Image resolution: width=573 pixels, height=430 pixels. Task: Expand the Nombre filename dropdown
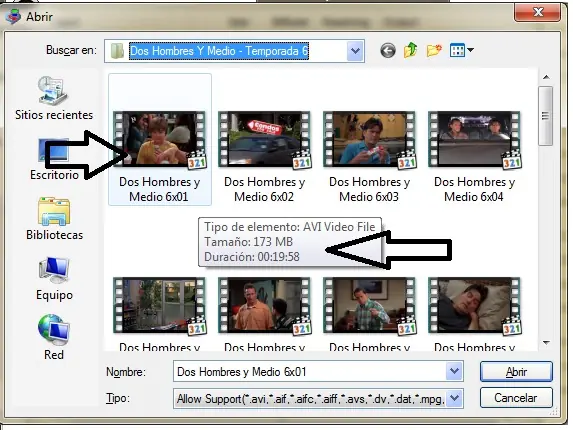tap(454, 372)
